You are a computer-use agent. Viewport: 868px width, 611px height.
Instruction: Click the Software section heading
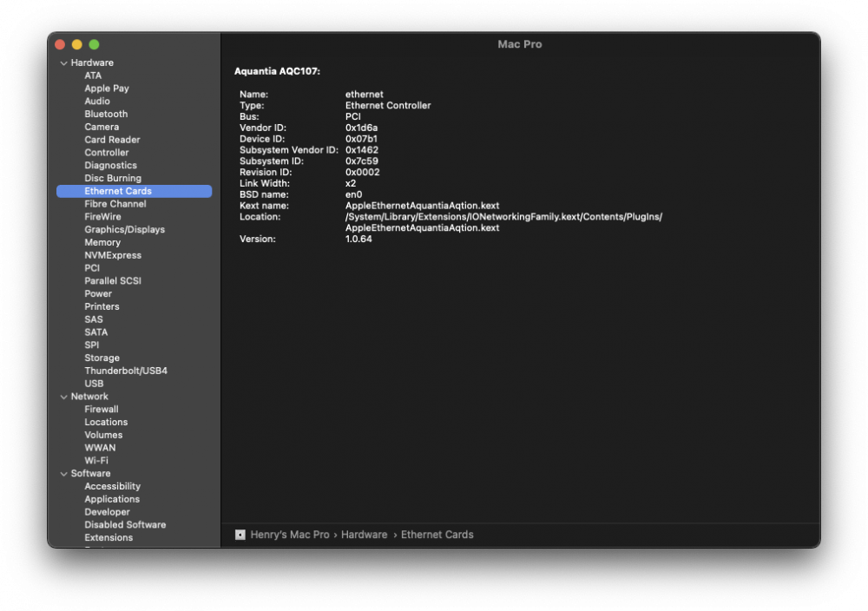pos(90,473)
